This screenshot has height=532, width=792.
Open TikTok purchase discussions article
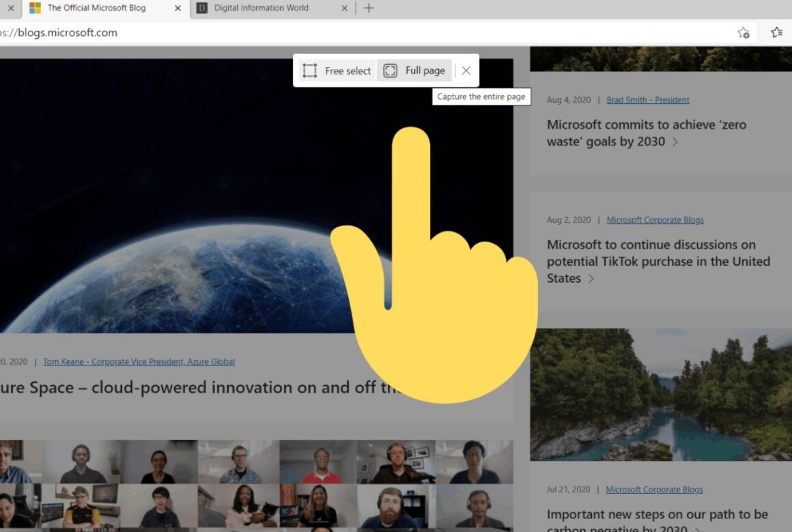click(x=658, y=261)
